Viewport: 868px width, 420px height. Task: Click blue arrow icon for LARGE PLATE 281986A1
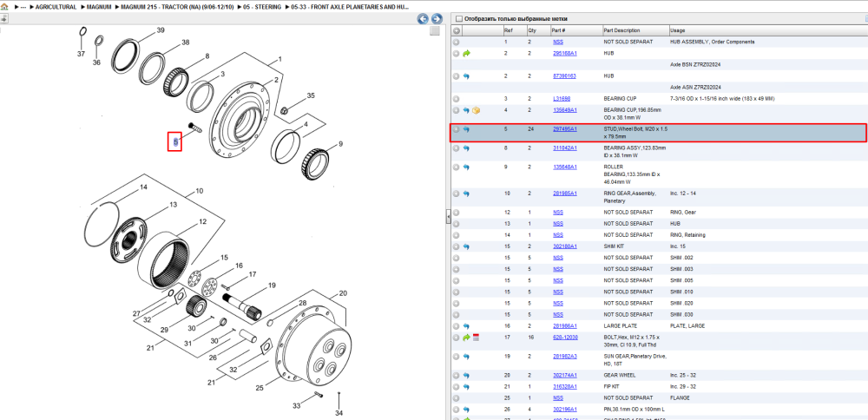466,326
